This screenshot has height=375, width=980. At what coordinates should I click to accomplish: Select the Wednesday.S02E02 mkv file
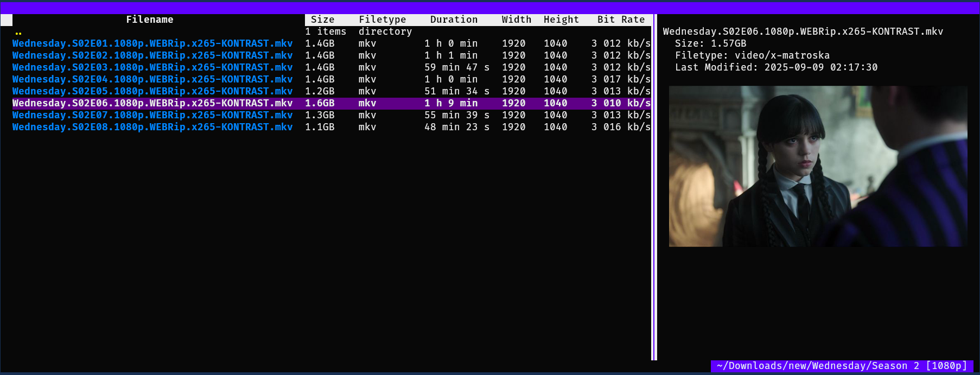152,55
